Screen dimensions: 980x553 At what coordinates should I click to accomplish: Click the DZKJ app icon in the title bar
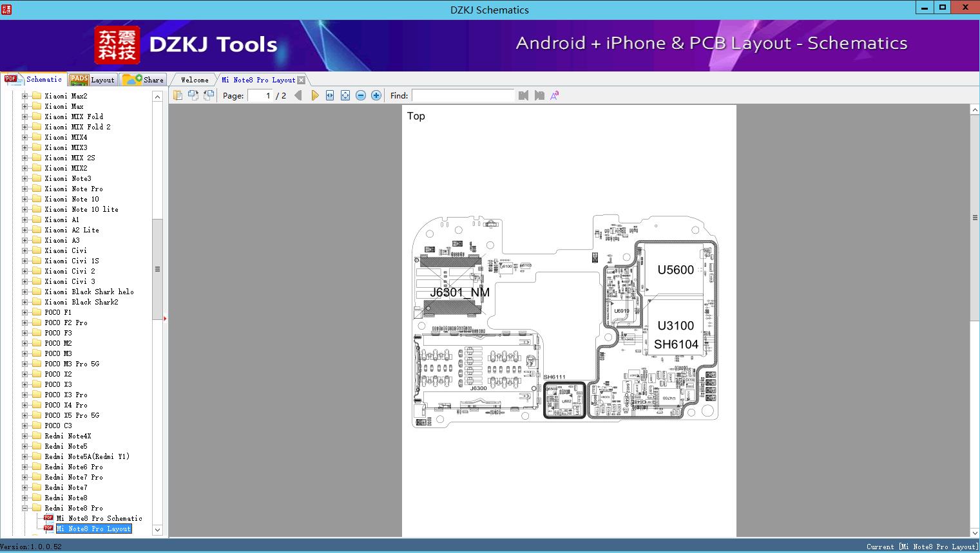tap(6, 9)
